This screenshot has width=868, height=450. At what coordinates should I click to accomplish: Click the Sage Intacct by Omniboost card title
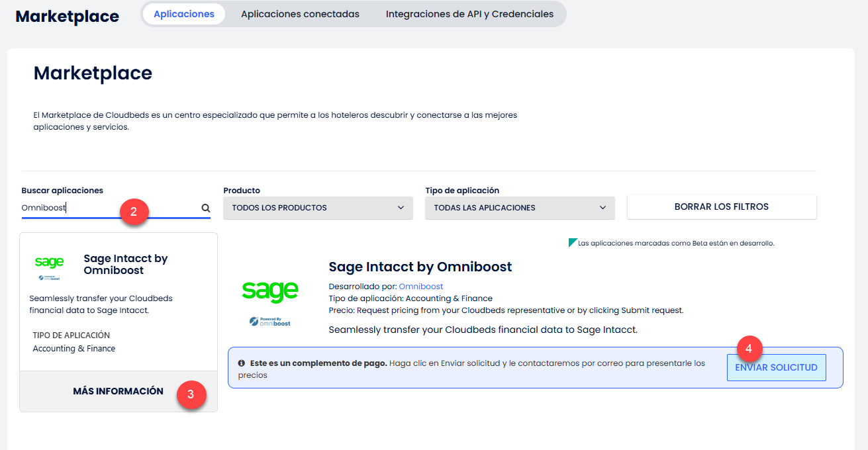click(126, 264)
